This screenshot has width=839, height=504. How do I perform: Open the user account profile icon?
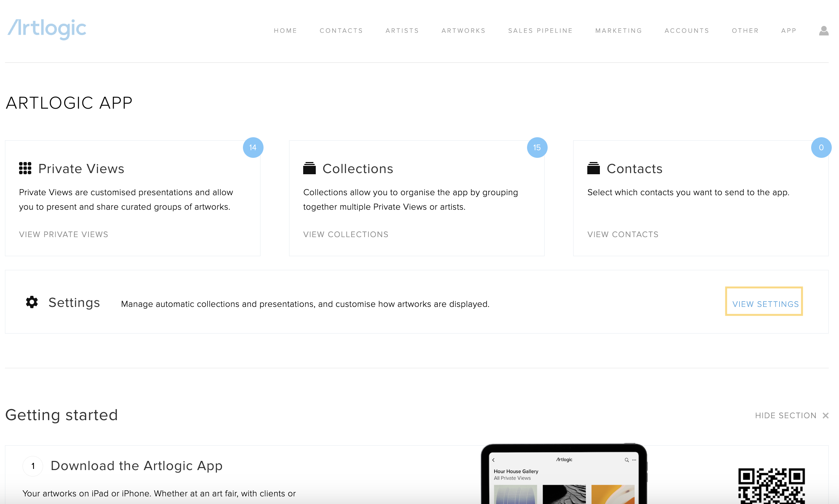824,30
